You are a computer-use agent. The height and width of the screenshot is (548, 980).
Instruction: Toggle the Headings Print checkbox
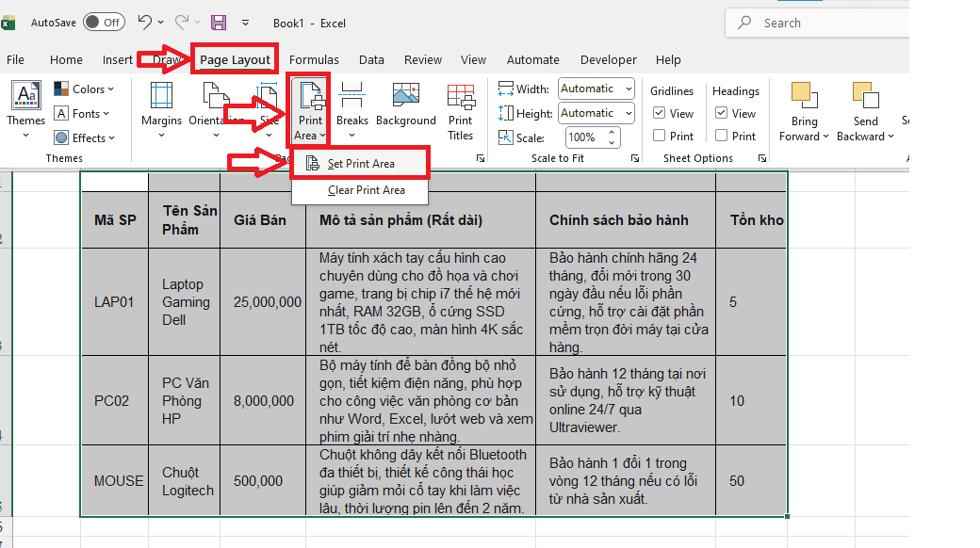pos(721,136)
